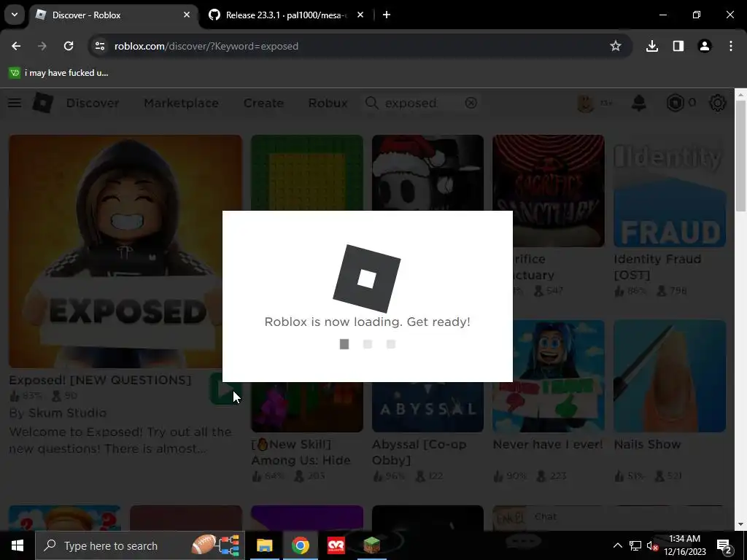Click in the Roblox 'exposed' search field

point(422,103)
